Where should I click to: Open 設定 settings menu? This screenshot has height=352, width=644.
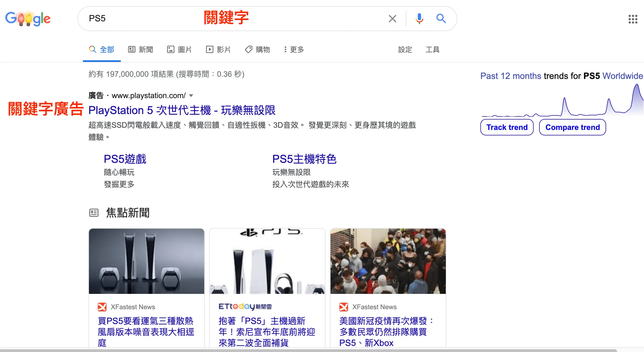pyautogui.click(x=405, y=50)
